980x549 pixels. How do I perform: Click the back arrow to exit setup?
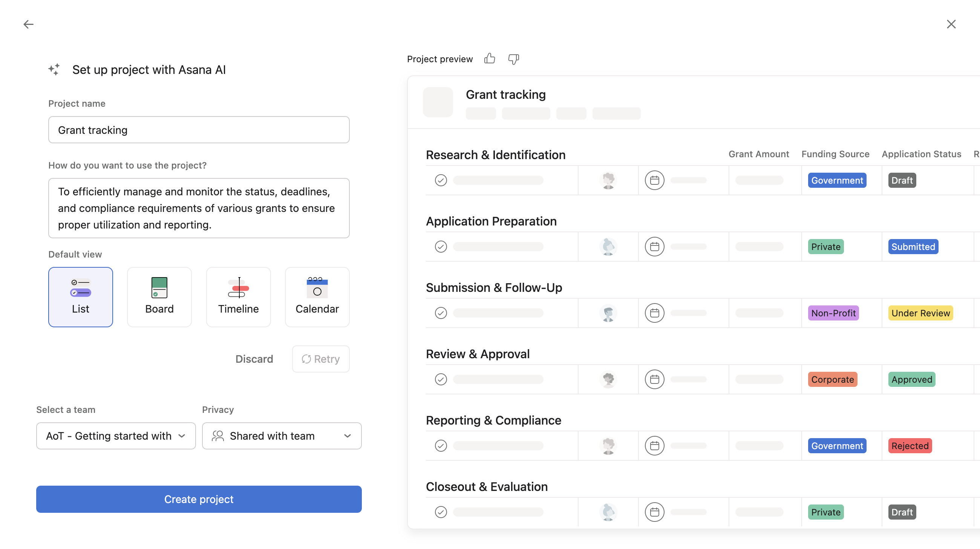(29, 24)
